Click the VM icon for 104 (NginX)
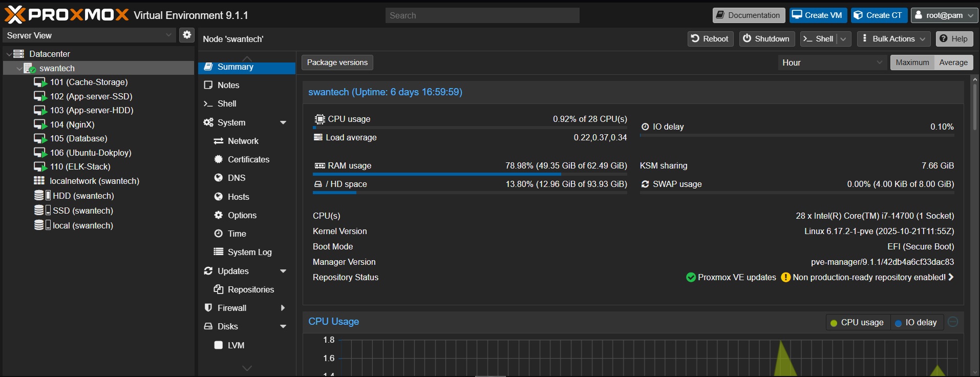Screen dimensions: 980x377 (x=40, y=124)
